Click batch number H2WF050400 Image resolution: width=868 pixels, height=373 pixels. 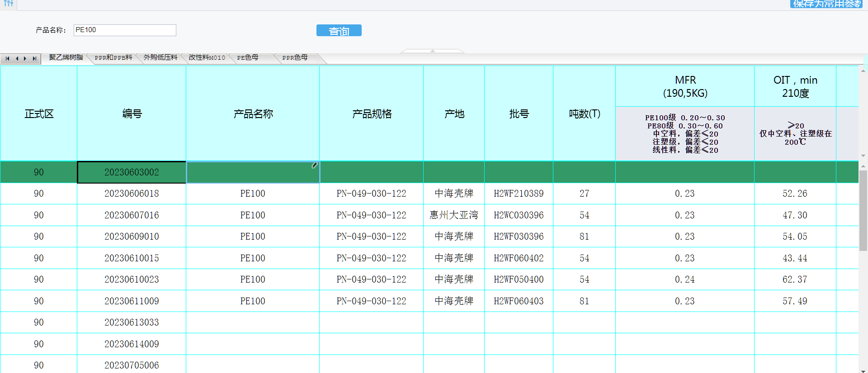519,279
